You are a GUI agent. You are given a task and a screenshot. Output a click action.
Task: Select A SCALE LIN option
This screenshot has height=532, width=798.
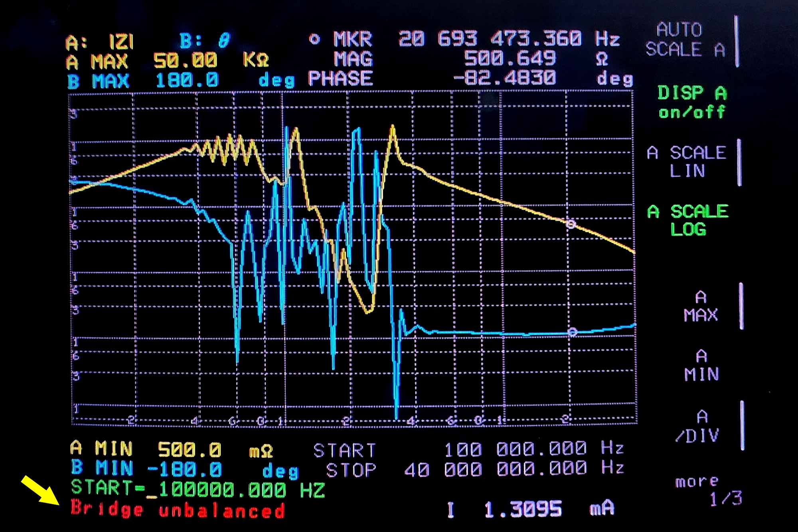coord(687,162)
